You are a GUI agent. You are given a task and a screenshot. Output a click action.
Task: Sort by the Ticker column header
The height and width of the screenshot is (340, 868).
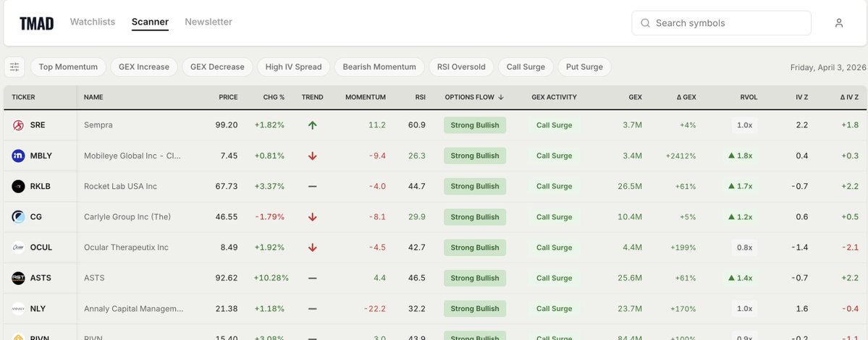[23, 98]
